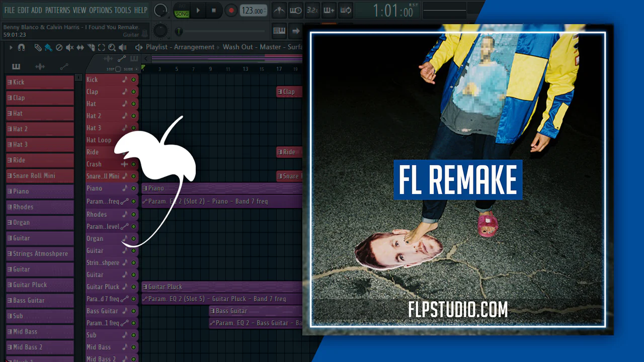
Task: Open the TOOLS menu
Action: pos(123,10)
